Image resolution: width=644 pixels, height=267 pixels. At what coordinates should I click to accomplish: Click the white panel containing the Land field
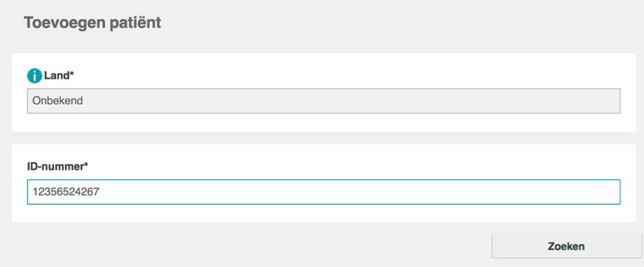[323, 92]
